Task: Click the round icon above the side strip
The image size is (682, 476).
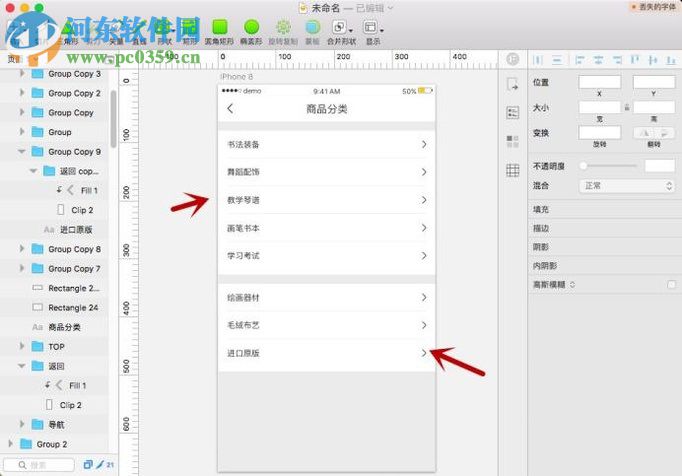Action: [513, 59]
